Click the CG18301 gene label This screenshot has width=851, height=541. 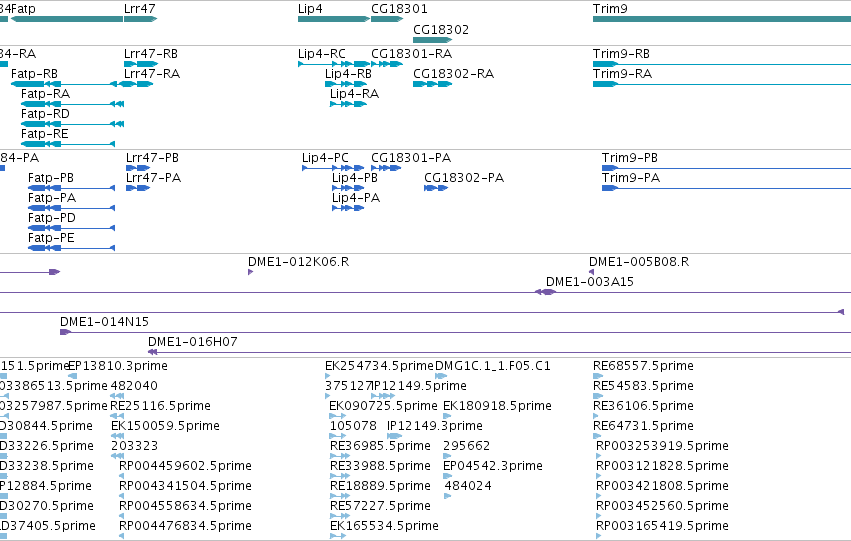tap(399, 9)
